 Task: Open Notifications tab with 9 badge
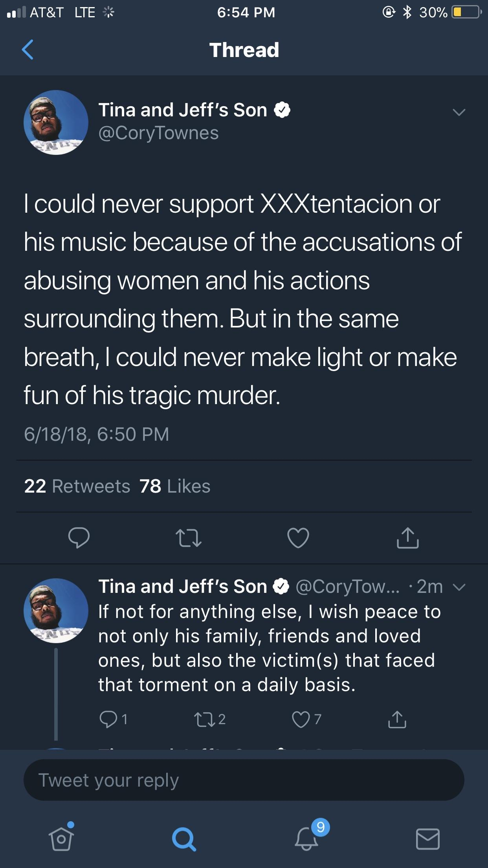click(306, 838)
